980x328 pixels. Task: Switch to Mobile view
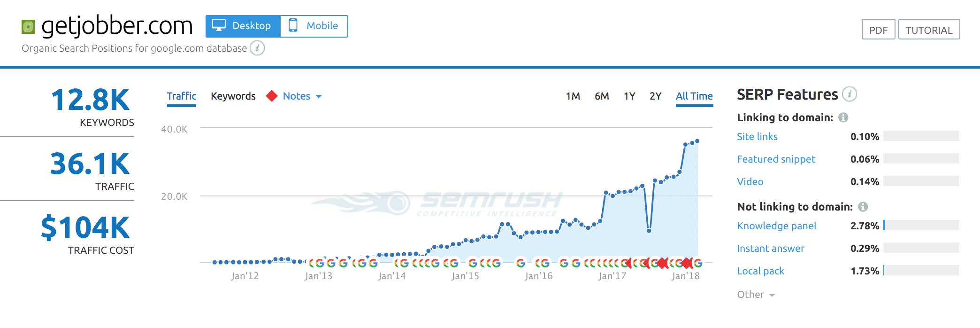point(314,26)
